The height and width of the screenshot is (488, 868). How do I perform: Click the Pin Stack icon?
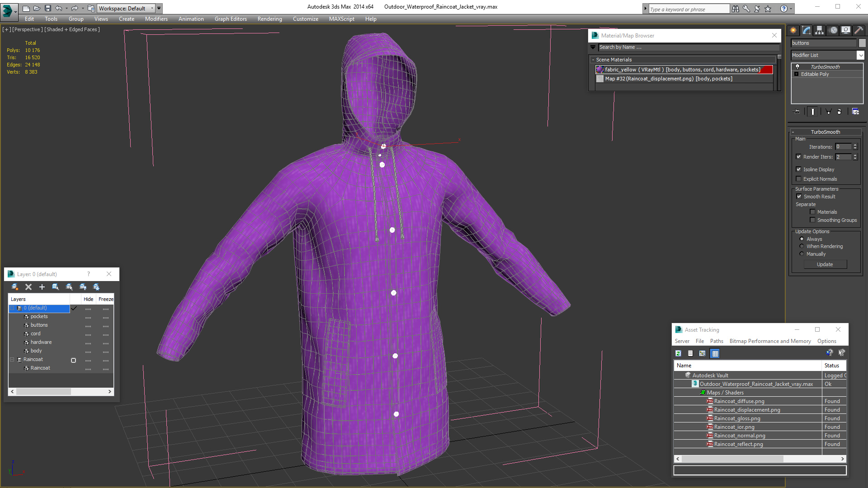[x=797, y=111]
